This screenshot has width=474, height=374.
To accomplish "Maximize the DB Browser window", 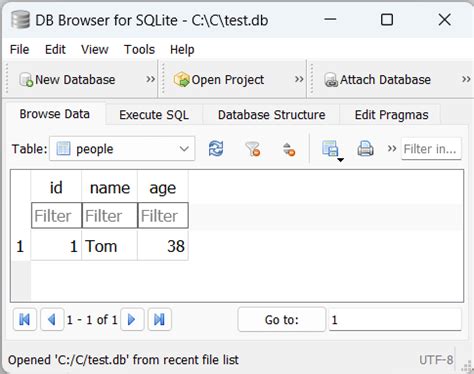I will coord(387,20).
